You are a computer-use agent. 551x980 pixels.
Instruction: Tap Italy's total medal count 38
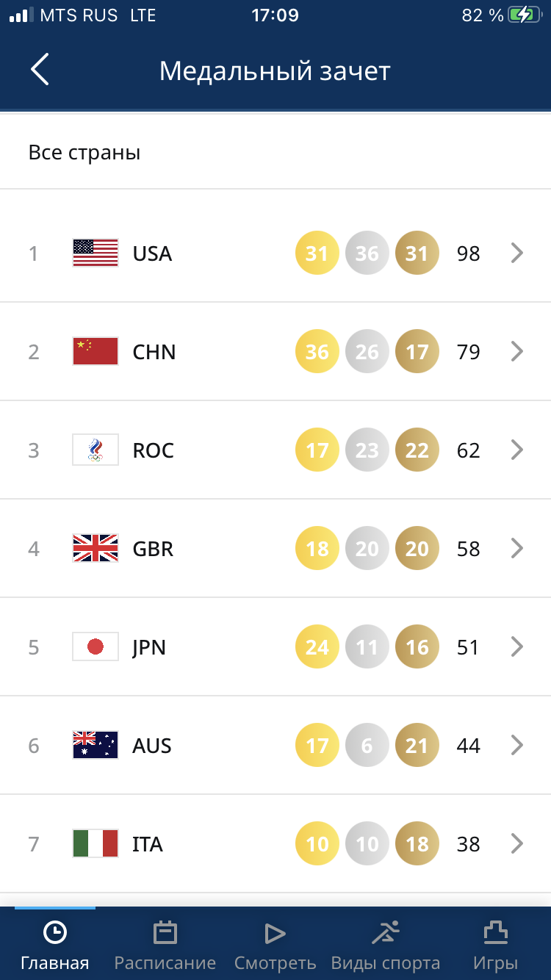tap(469, 844)
